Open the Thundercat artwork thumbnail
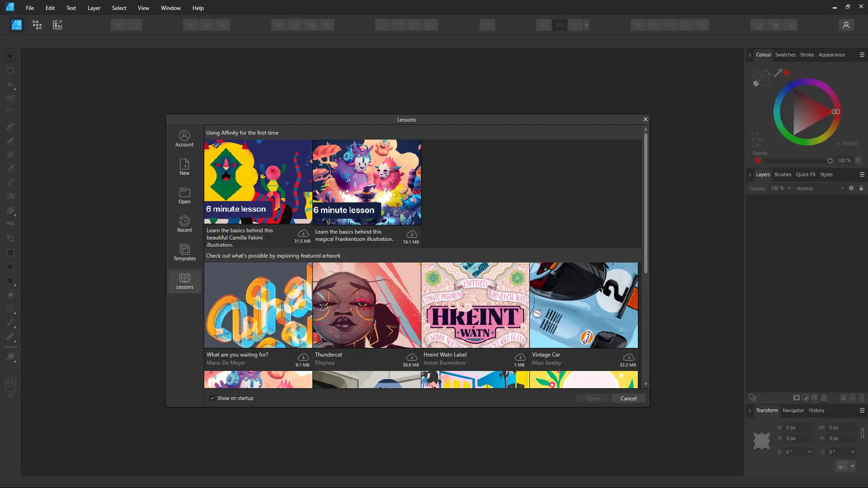Viewport: 868px width, 488px height. (367, 305)
